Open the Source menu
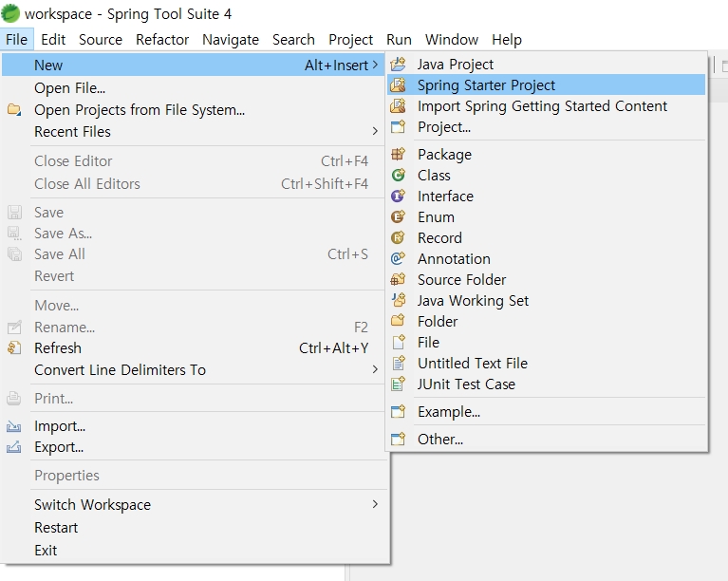 click(101, 40)
